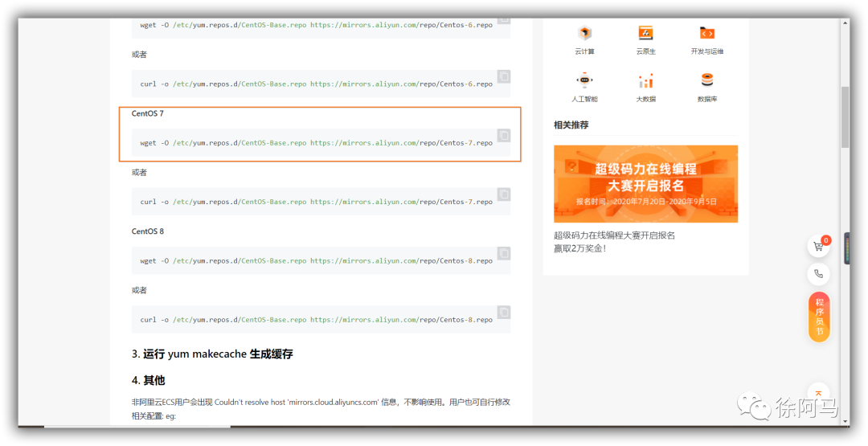Copy the CentOS 7 curl command

click(503, 194)
